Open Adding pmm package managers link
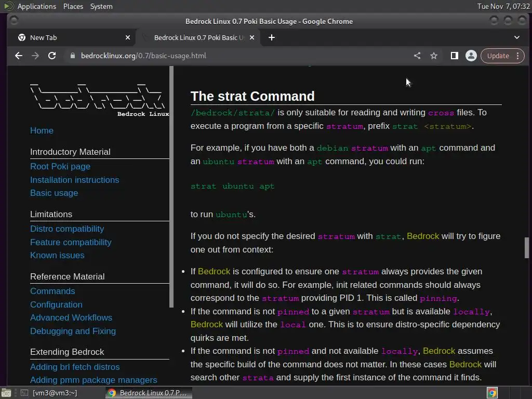532x399 pixels. point(94,380)
